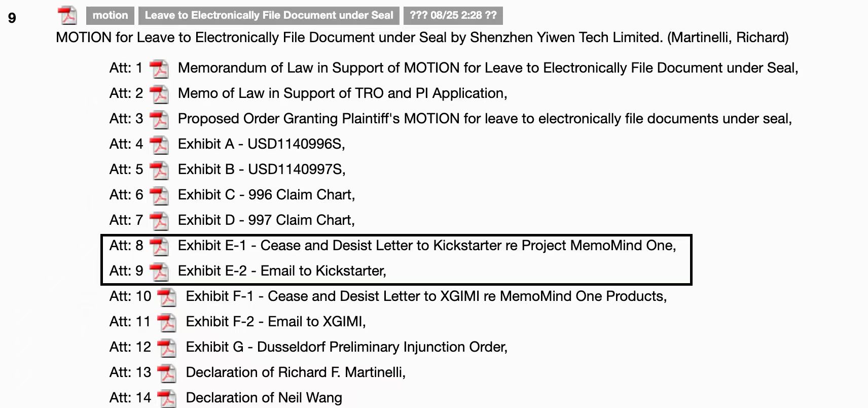Open PDF icon for Declaration of Richard F. Martinelli
The height and width of the screenshot is (408, 868).
click(x=167, y=373)
